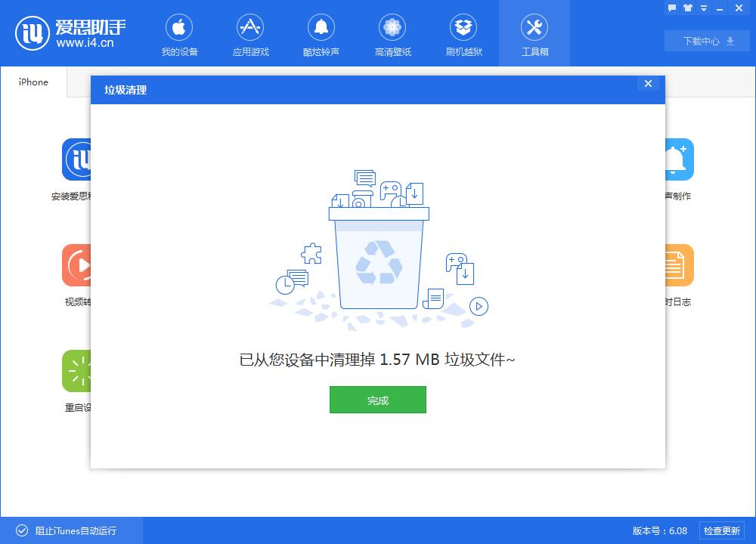The height and width of the screenshot is (544, 756).
Task: Close the 垃圾清理 cleanup dialog
Action: pos(648,84)
